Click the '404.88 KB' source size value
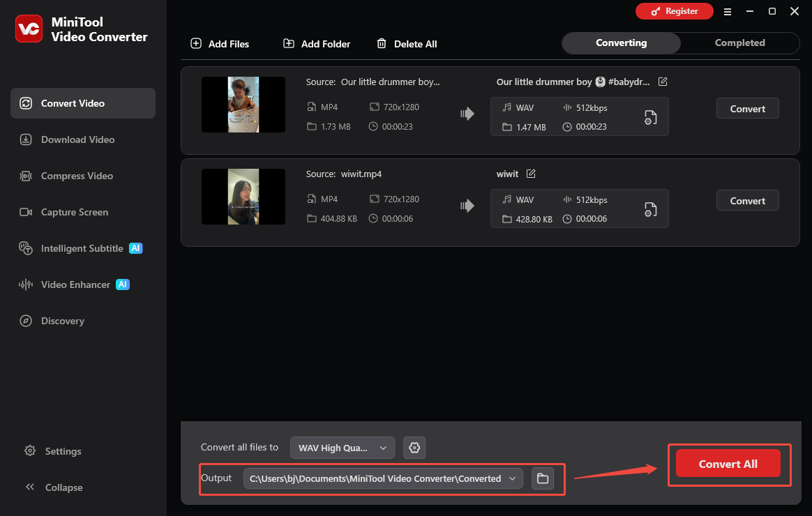Image resolution: width=812 pixels, height=516 pixels. point(338,219)
